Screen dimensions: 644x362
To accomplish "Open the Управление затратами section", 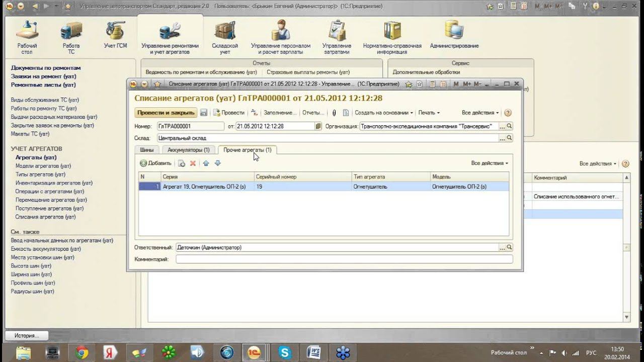I will [x=337, y=38].
